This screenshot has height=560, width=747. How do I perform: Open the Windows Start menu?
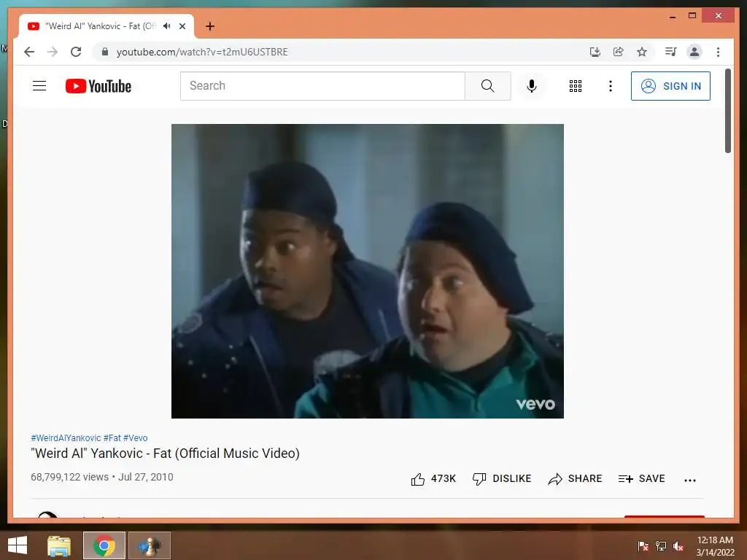point(18,545)
